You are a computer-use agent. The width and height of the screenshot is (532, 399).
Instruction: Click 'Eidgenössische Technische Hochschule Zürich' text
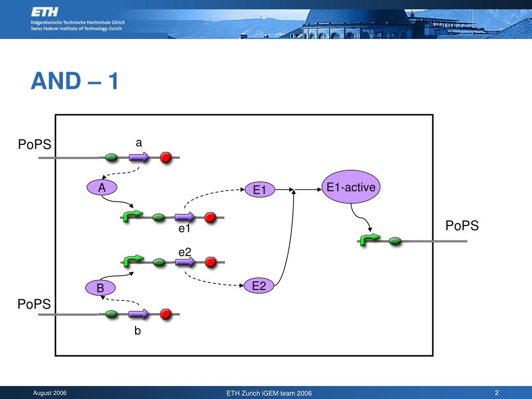[78, 22]
